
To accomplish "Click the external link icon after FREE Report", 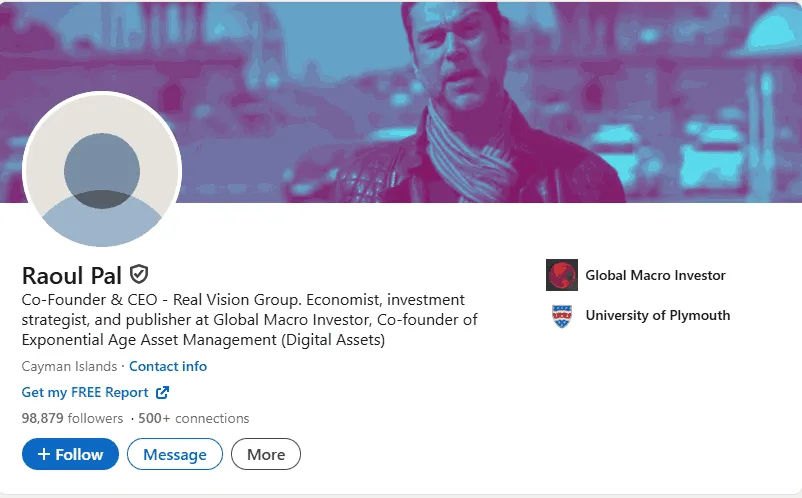I will pyautogui.click(x=162, y=393).
